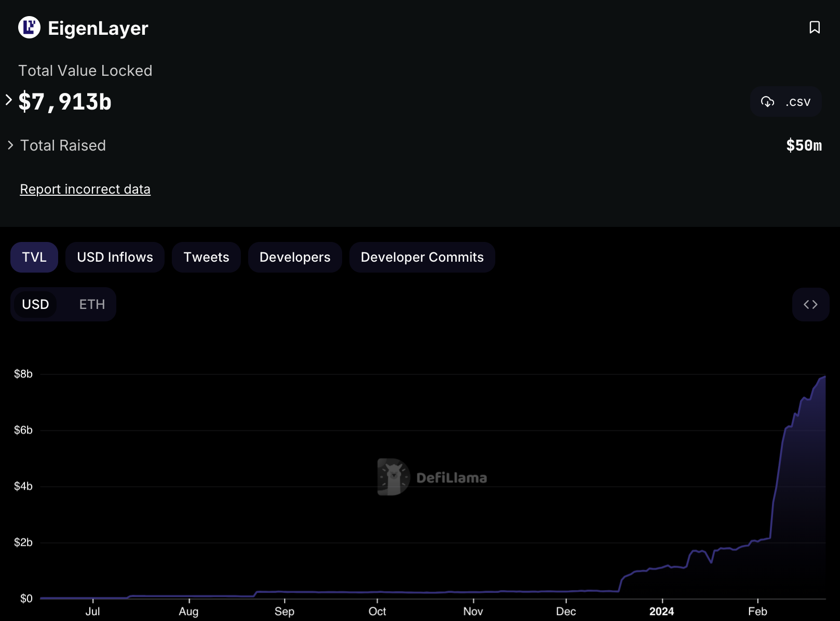Click the TVL line's peak point
This screenshot has width=840, height=621.
(x=825, y=376)
